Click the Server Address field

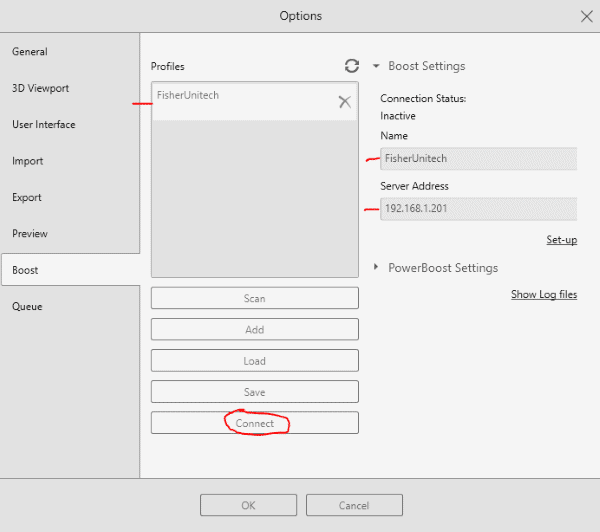[478, 209]
